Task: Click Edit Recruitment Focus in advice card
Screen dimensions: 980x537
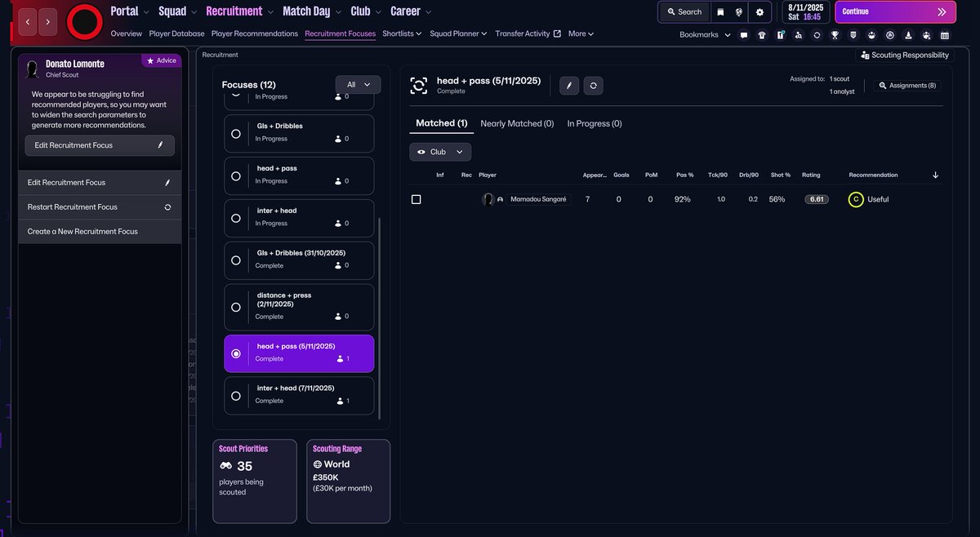Action: 100,145
